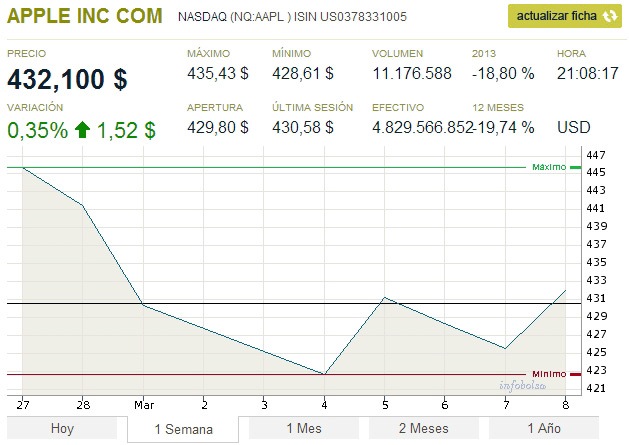Click the Efectivo value 4.829.566.852
Image resolution: width=629 pixels, height=445 pixels.
pyautogui.click(x=423, y=127)
